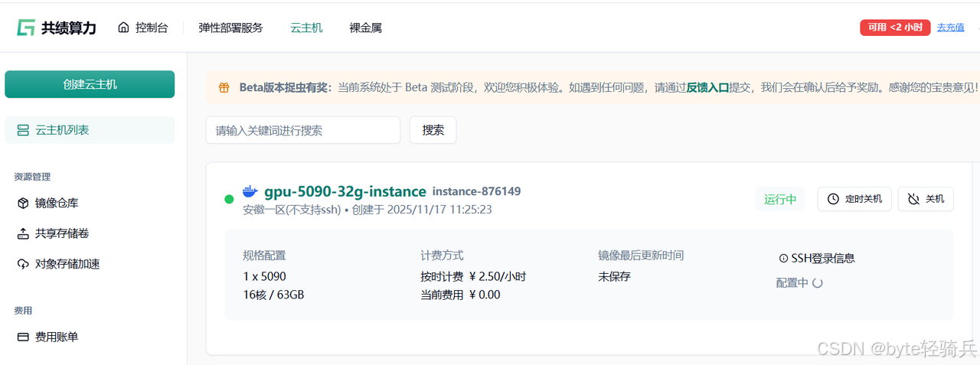Viewport: 980px width, 365px height.
Task: Click the 共绩算力 logo icon
Action: tap(26, 28)
